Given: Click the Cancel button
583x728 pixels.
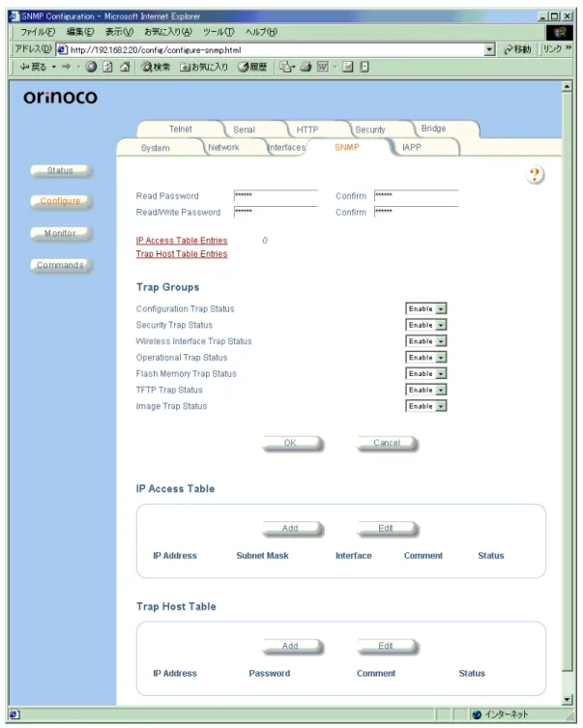Looking at the screenshot, I should click(x=387, y=444).
